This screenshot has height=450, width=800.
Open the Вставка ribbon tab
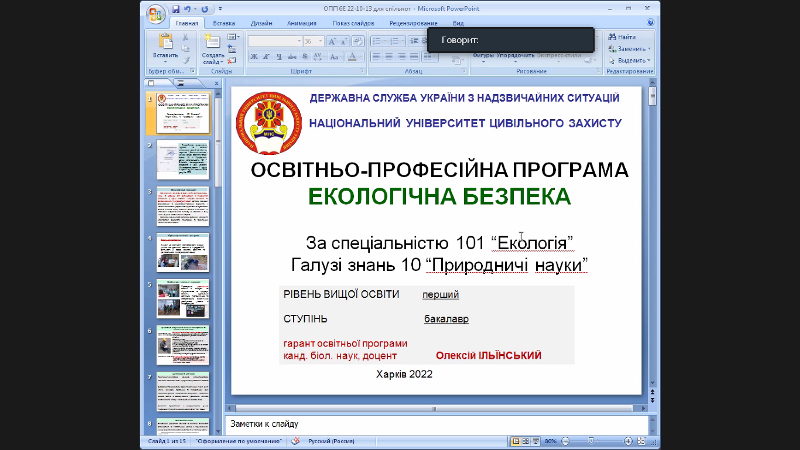(224, 21)
